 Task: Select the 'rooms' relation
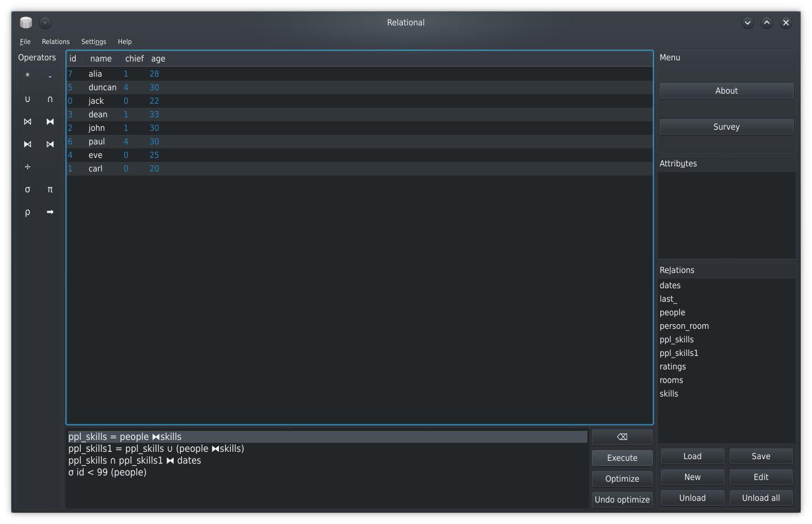coord(727,380)
